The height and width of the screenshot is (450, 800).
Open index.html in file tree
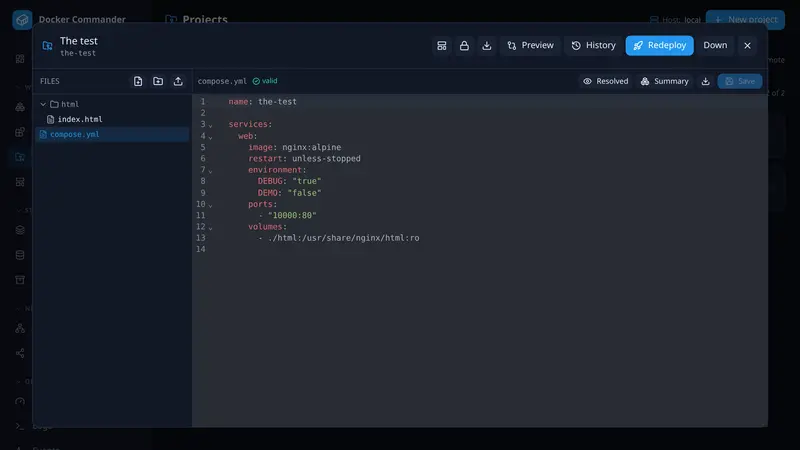tap(80, 119)
